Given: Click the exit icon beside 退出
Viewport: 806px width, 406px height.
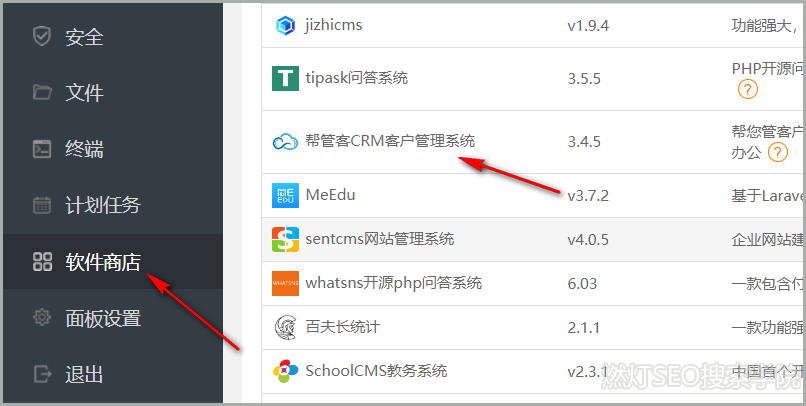Looking at the screenshot, I should [x=42, y=374].
